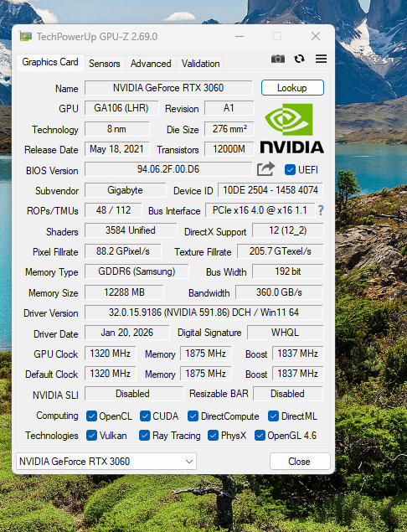Switch to the Graphics Card tab
The width and height of the screenshot is (407, 532).
(50, 62)
